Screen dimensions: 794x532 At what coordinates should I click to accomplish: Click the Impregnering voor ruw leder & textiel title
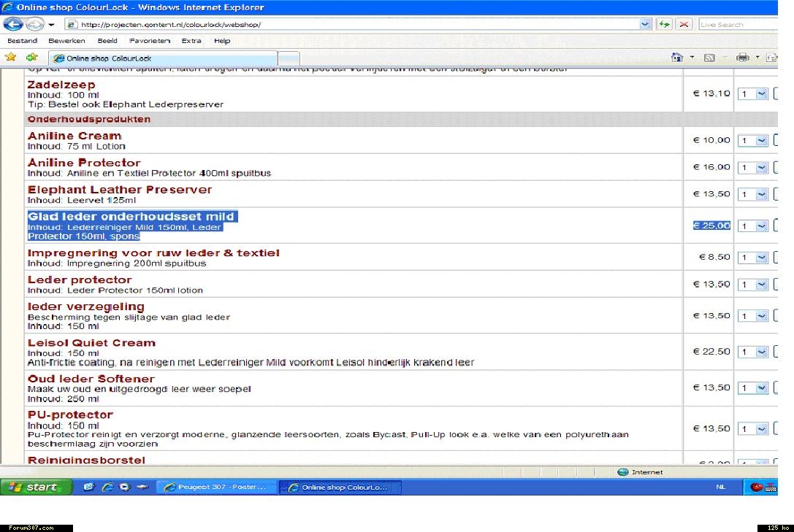pos(153,252)
